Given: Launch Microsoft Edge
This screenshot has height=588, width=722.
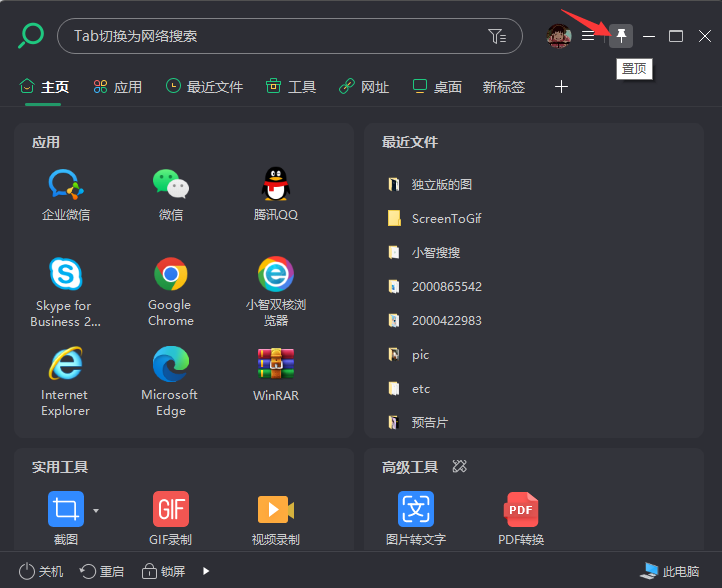Looking at the screenshot, I should click(x=171, y=382).
